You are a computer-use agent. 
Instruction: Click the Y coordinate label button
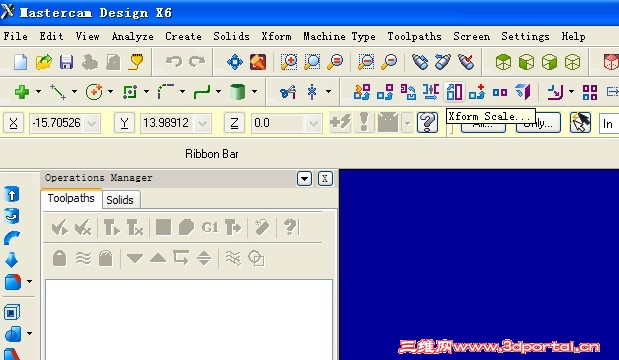(x=124, y=123)
